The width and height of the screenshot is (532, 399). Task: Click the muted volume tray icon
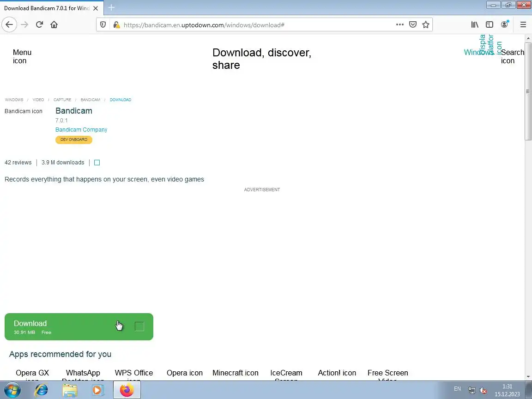coord(483,391)
